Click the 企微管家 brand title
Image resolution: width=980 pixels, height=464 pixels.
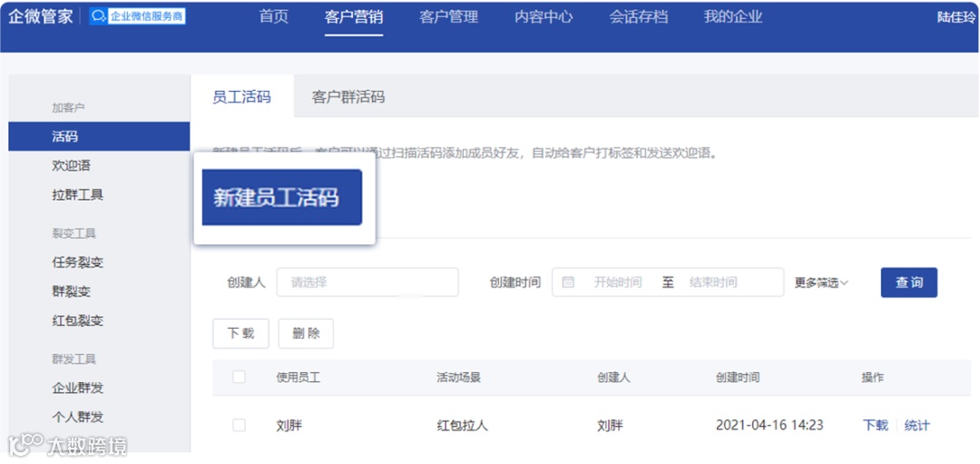41,17
